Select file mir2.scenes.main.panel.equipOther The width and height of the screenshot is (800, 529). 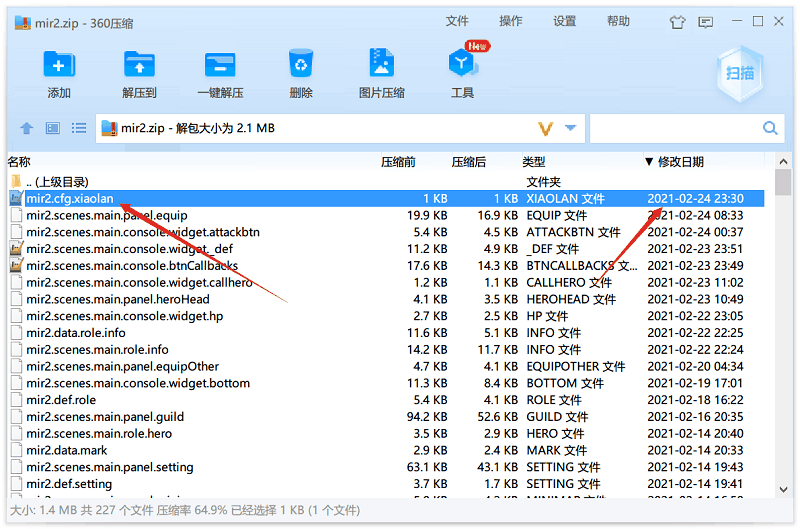point(386,367)
